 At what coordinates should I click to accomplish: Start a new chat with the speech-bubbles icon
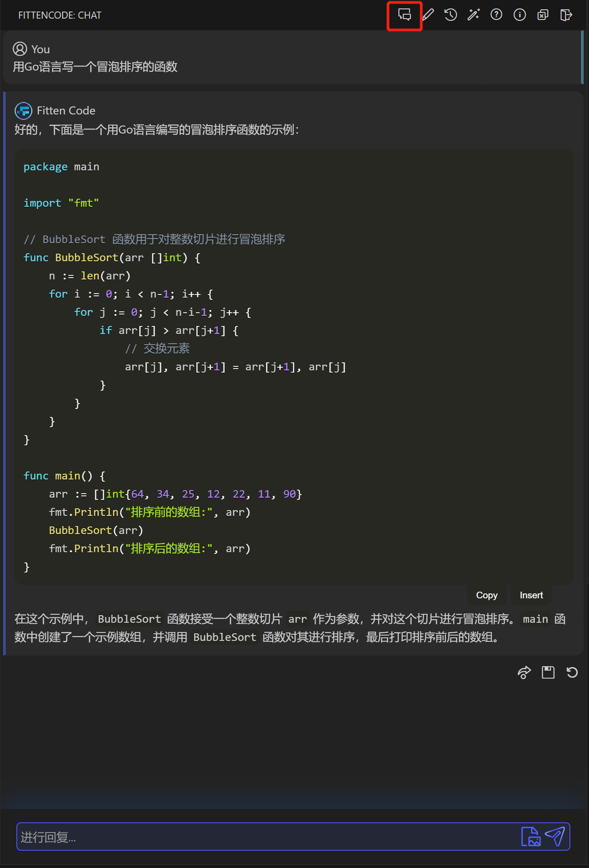pos(405,15)
